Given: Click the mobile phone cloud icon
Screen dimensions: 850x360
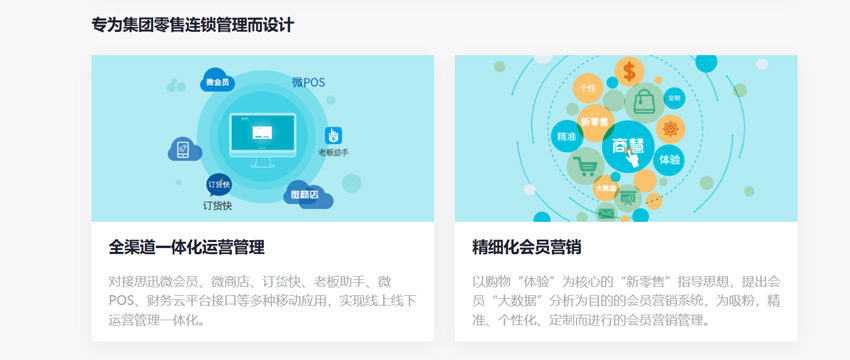Looking at the screenshot, I should [184, 149].
